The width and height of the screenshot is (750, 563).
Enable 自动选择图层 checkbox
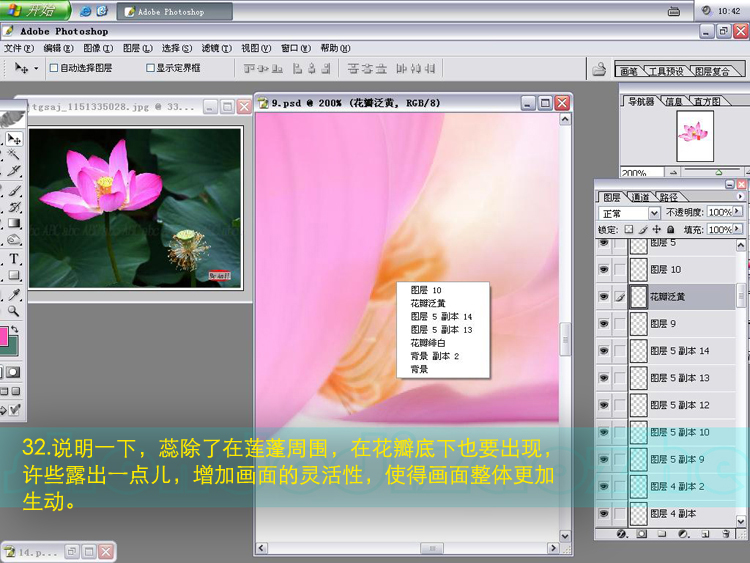click(54, 68)
